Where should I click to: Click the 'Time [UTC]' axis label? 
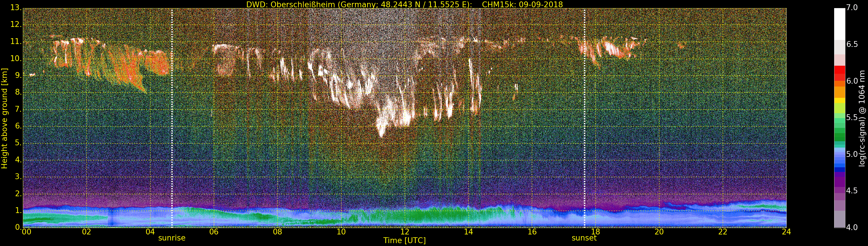[x=404, y=241]
